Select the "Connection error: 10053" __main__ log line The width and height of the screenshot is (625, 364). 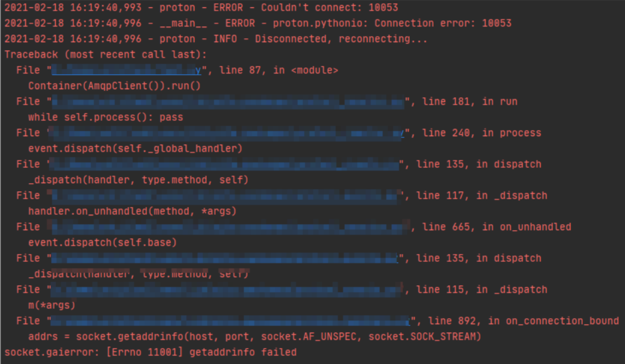point(257,23)
